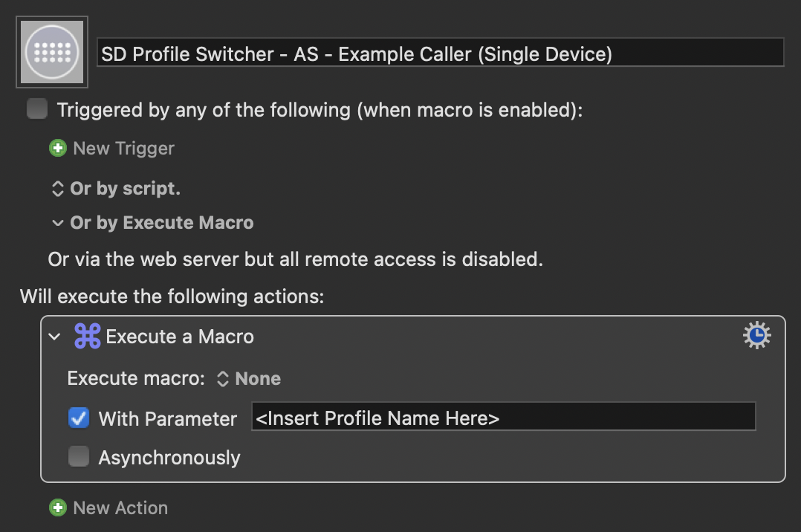Select the 'Execute a Macro' action title
This screenshot has height=532, width=801.
pos(180,337)
